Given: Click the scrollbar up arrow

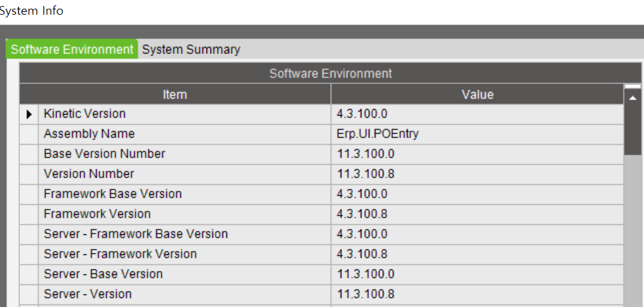Looking at the screenshot, I should click(633, 97).
